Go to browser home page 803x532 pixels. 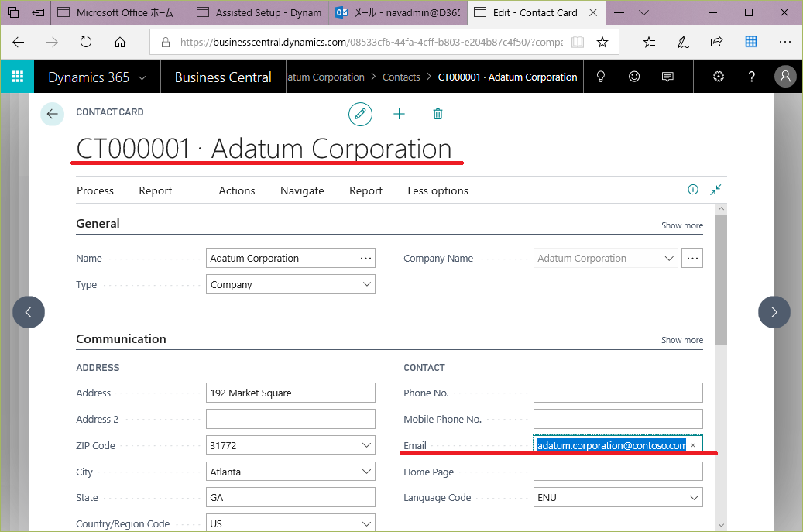120,42
